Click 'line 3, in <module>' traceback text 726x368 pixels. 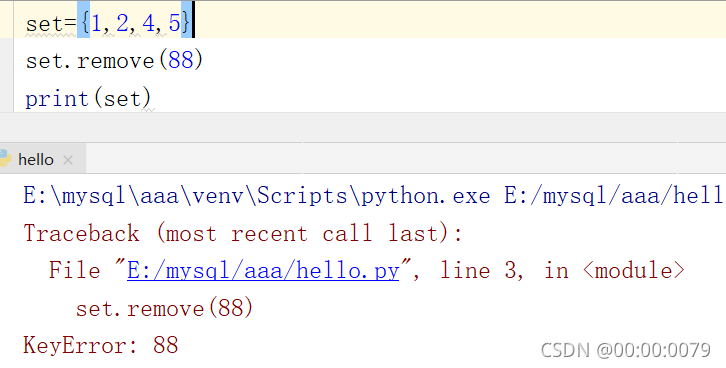tap(562, 270)
